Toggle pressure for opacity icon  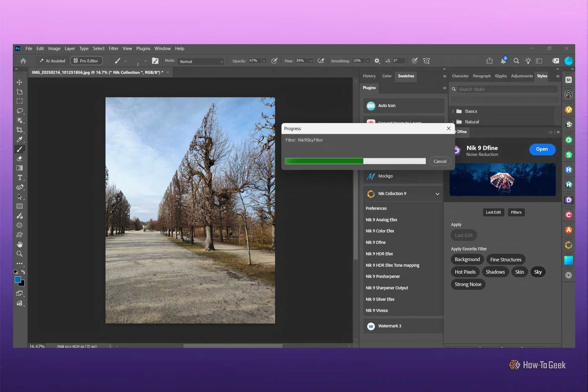click(x=274, y=61)
